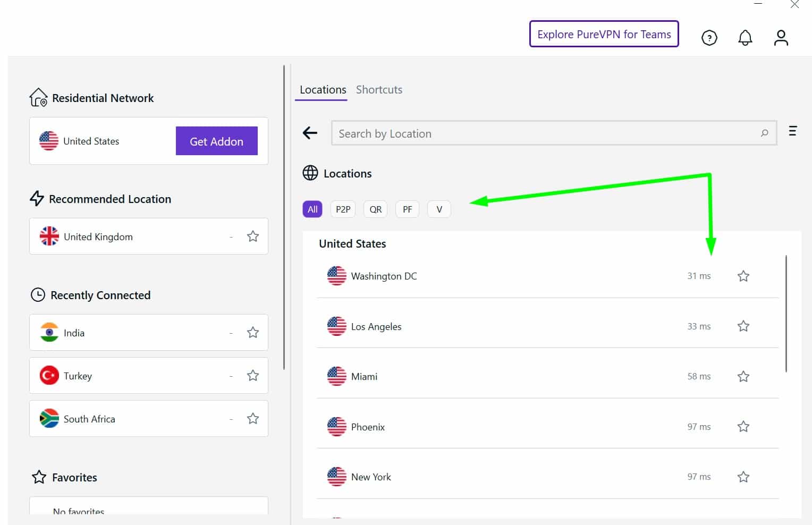Select the Los Angeles server name

pos(376,326)
